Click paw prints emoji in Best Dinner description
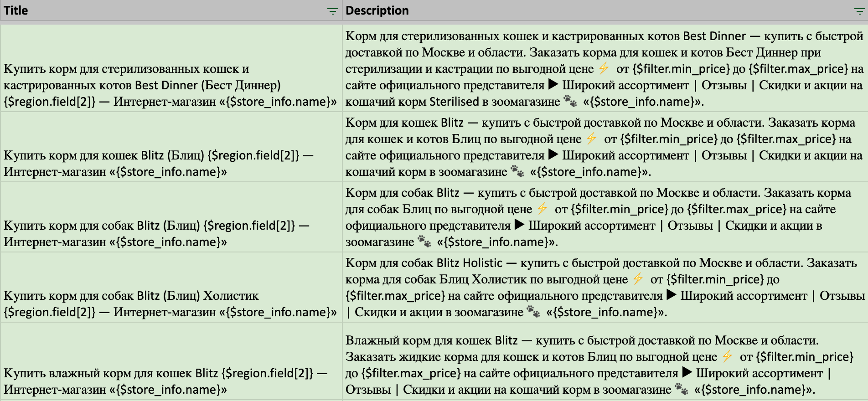The image size is (868, 401). point(570,101)
